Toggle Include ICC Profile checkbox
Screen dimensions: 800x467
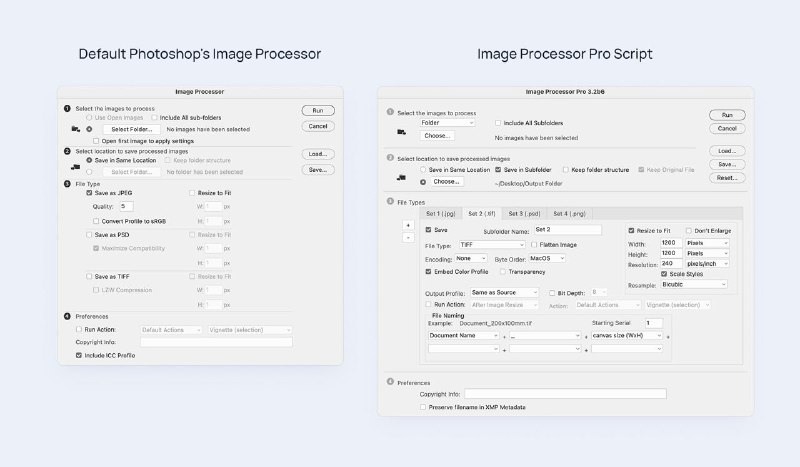click(79, 355)
